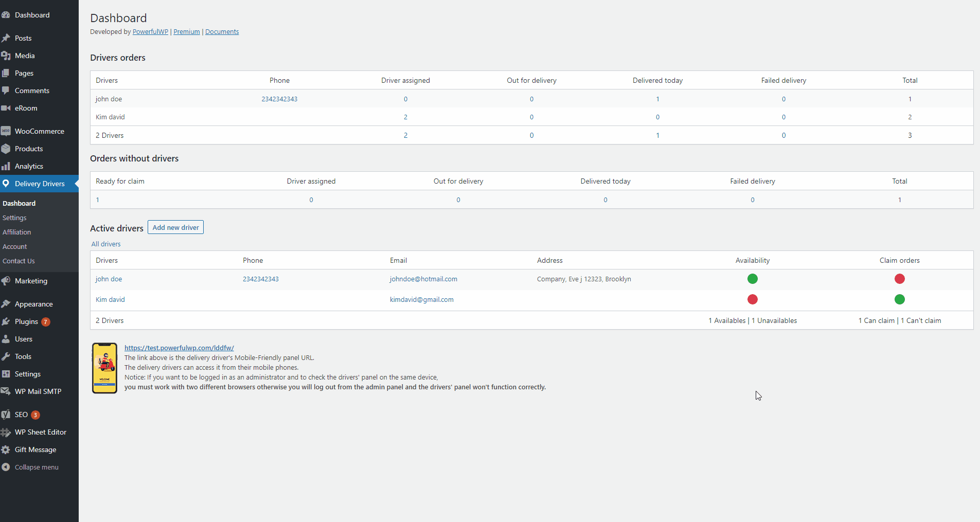Click the Settings sliders icon in sidebar
This screenshot has height=522, width=980.
point(6,374)
